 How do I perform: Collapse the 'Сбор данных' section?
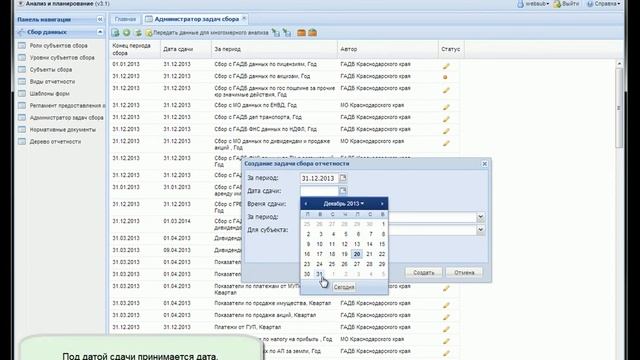click(100, 32)
